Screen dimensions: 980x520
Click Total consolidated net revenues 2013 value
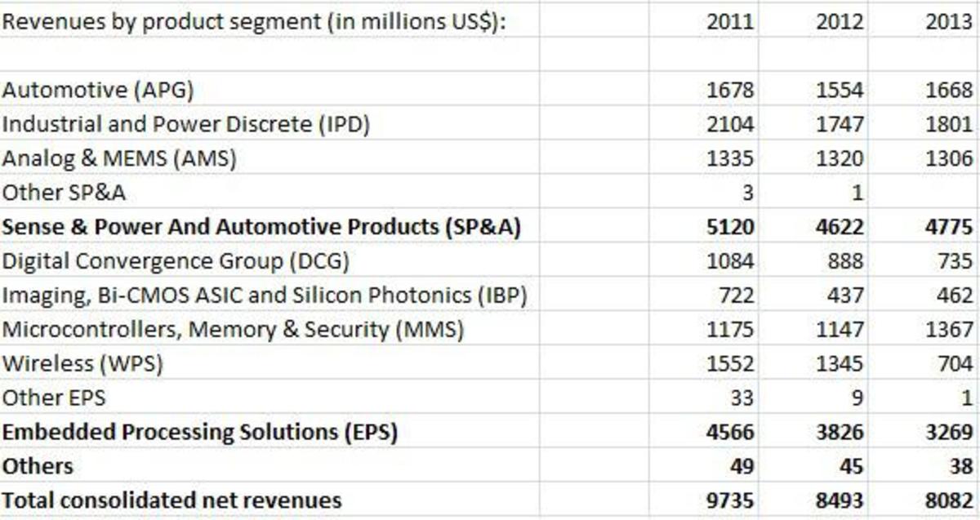[x=949, y=500]
